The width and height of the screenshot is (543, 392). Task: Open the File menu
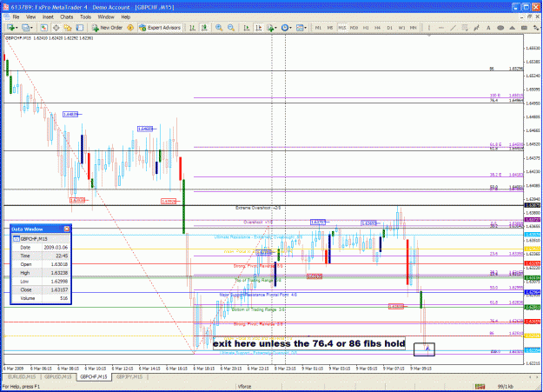(16, 17)
